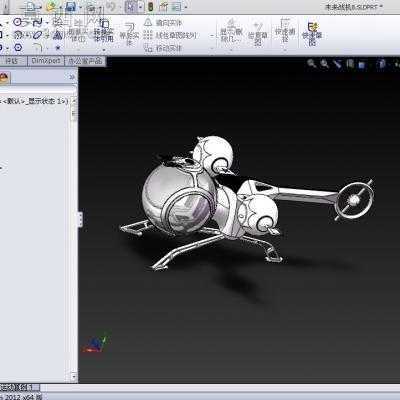Select the Sketch Fillet tool
The height and width of the screenshot is (400, 400).
point(38,48)
